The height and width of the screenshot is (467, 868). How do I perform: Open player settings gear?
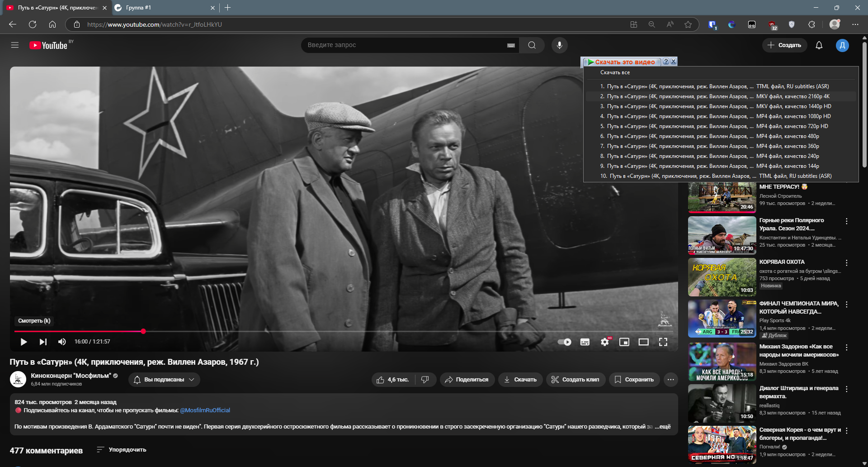pos(605,342)
